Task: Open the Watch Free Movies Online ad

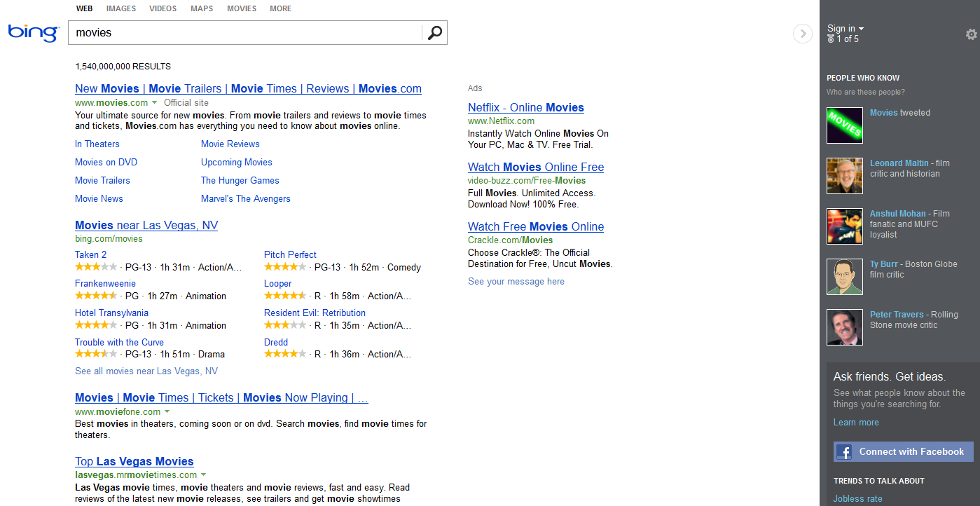Action: tap(536, 227)
